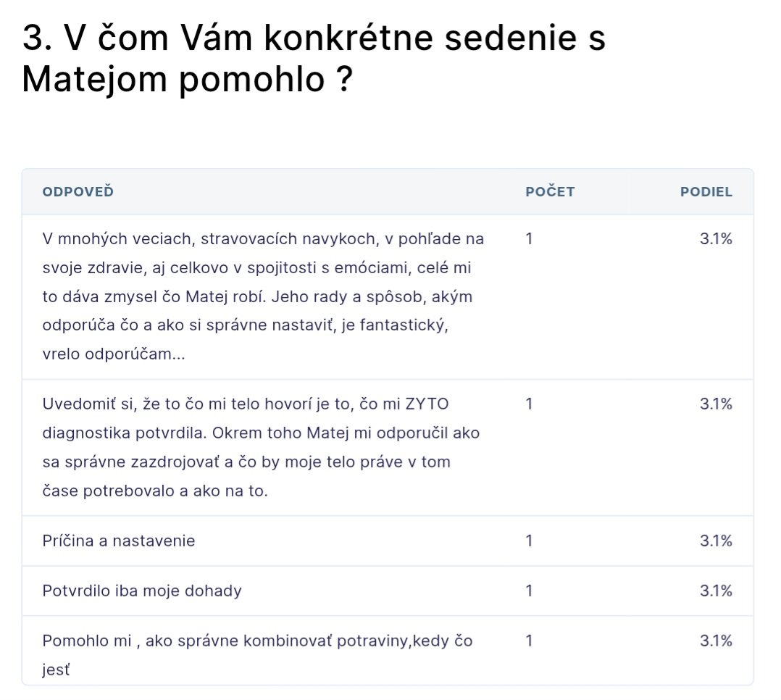Click the question 3 heading about Matej
The height and width of the screenshot is (700, 781).
click(x=313, y=59)
